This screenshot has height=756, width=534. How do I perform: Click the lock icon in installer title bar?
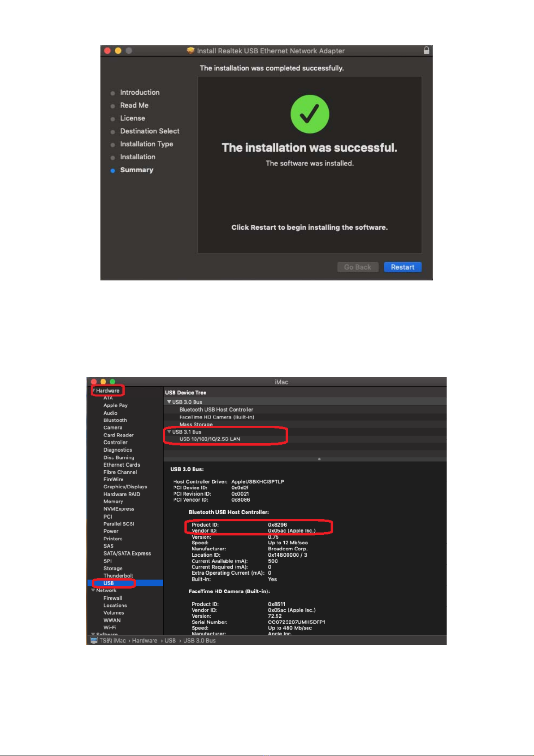pyautogui.click(x=426, y=51)
